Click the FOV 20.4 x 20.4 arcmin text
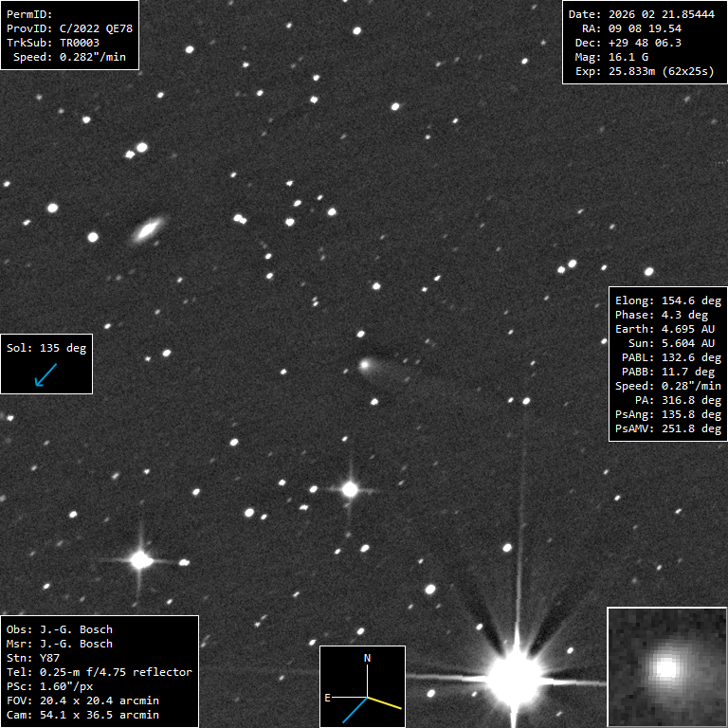This screenshot has width=728, height=728. (x=82, y=701)
